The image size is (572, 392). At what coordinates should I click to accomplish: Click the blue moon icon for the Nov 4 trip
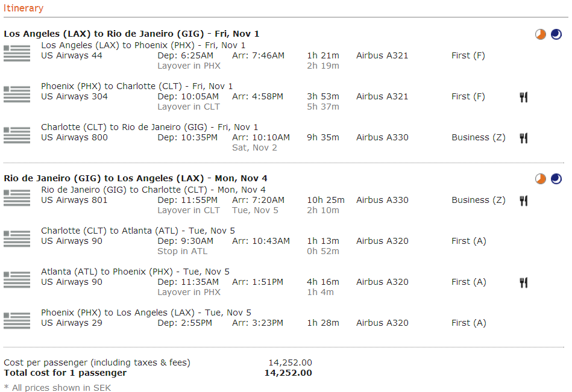coord(556,179)
